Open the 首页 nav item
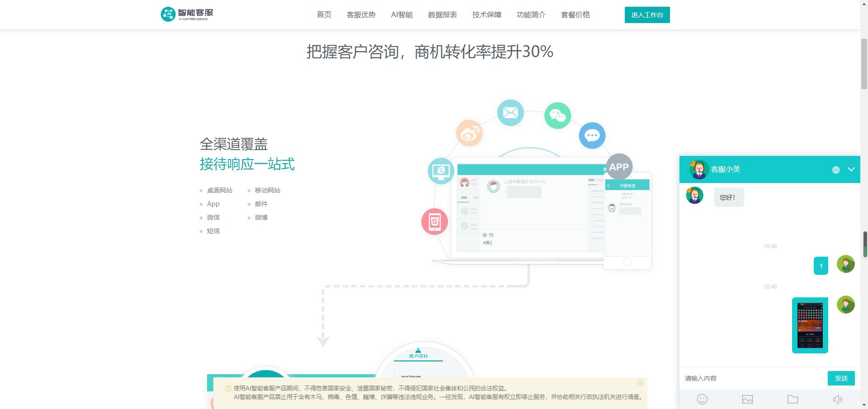Viewport: 868px width, 409px height. click(x=324, y=15)
